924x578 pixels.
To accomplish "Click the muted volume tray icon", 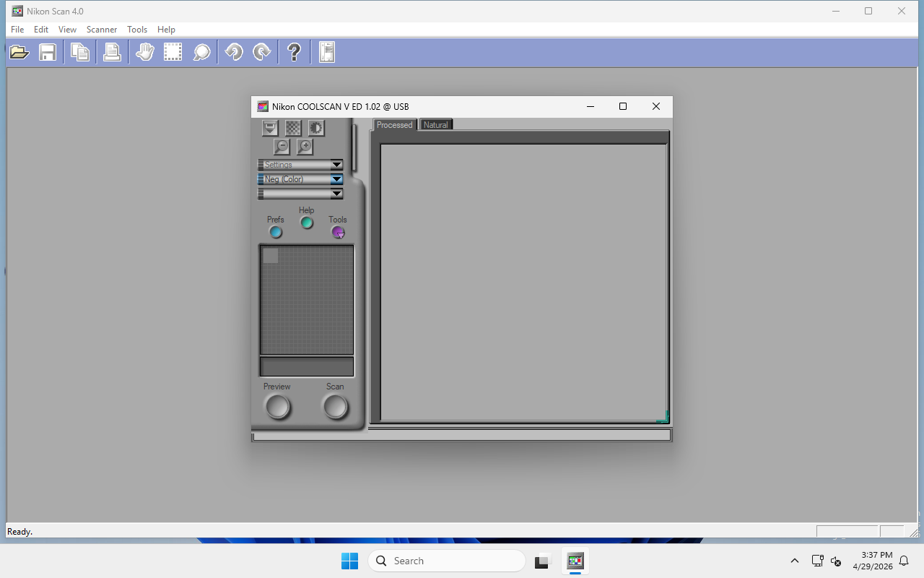I will (x=836, y=561).
